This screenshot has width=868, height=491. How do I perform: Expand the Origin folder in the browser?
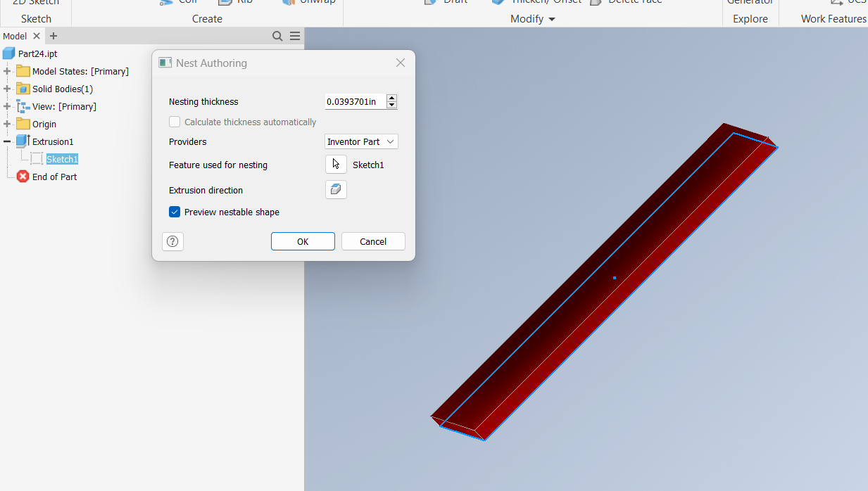click(x=7, y=124)
